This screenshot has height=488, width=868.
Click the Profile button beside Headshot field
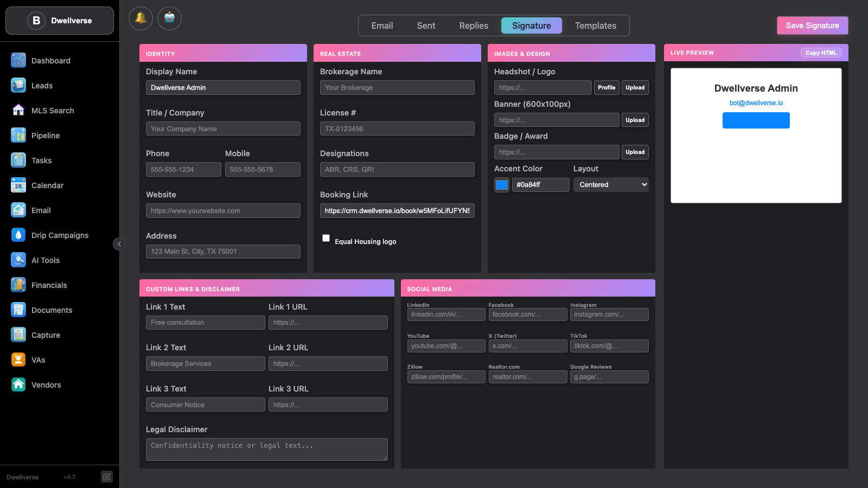tap(607, 88)
